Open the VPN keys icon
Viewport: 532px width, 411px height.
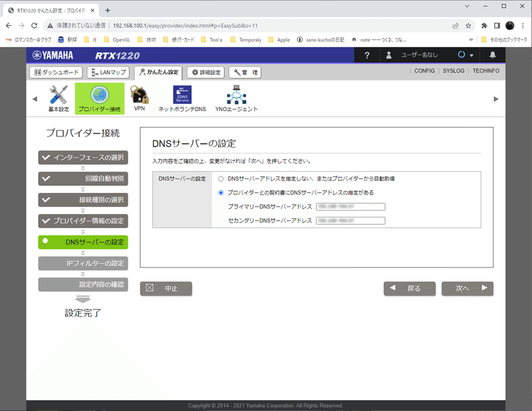coord(140,98)
